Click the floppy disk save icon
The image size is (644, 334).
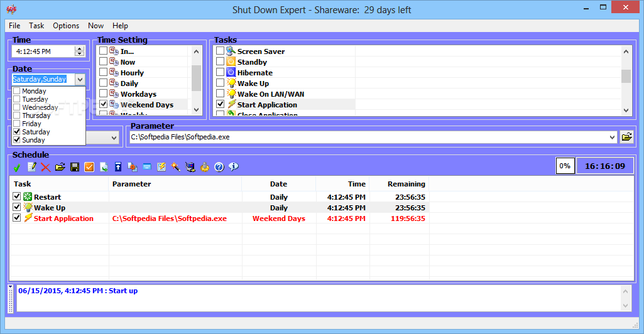75,167
